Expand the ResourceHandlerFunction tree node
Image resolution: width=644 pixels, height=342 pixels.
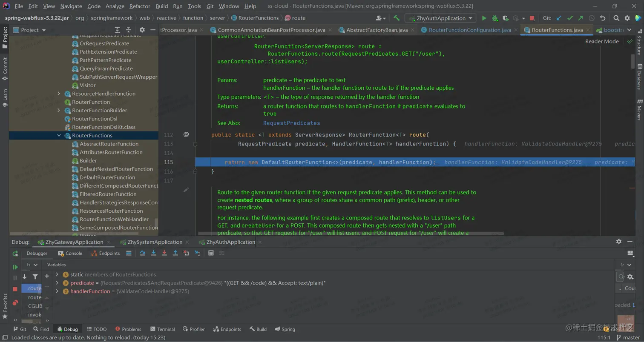[x=59, y=94]
